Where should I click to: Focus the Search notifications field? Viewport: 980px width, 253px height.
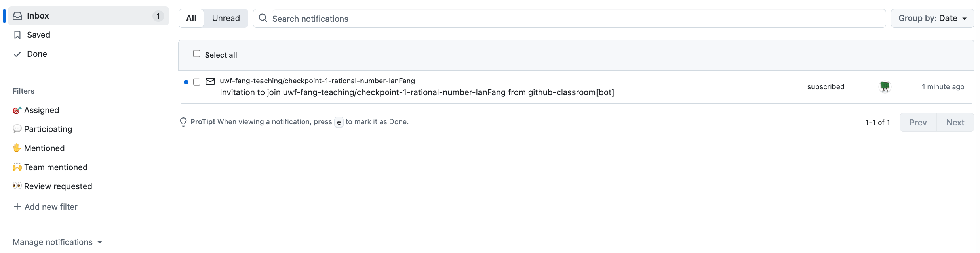pos(574,19)
